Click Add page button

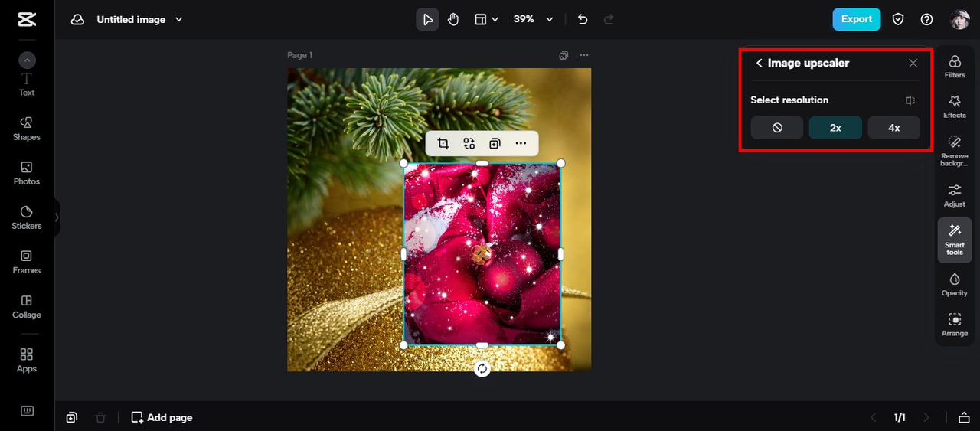tap(162, 417)
